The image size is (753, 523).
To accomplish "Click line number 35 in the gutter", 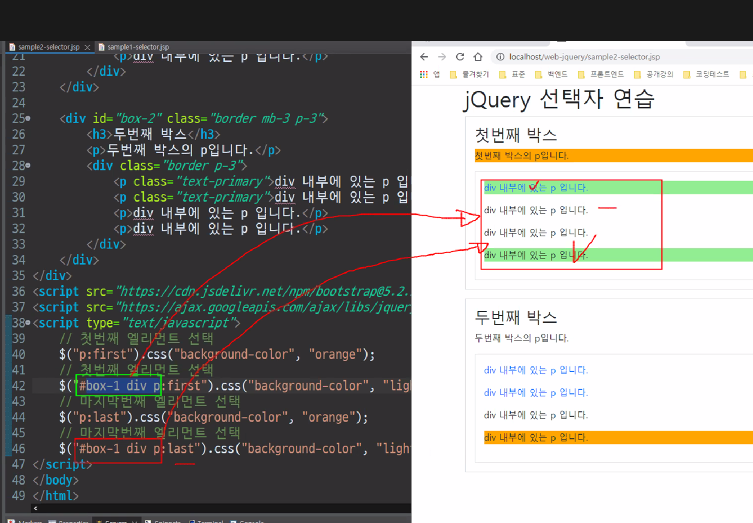I will [x=18, y=276].
